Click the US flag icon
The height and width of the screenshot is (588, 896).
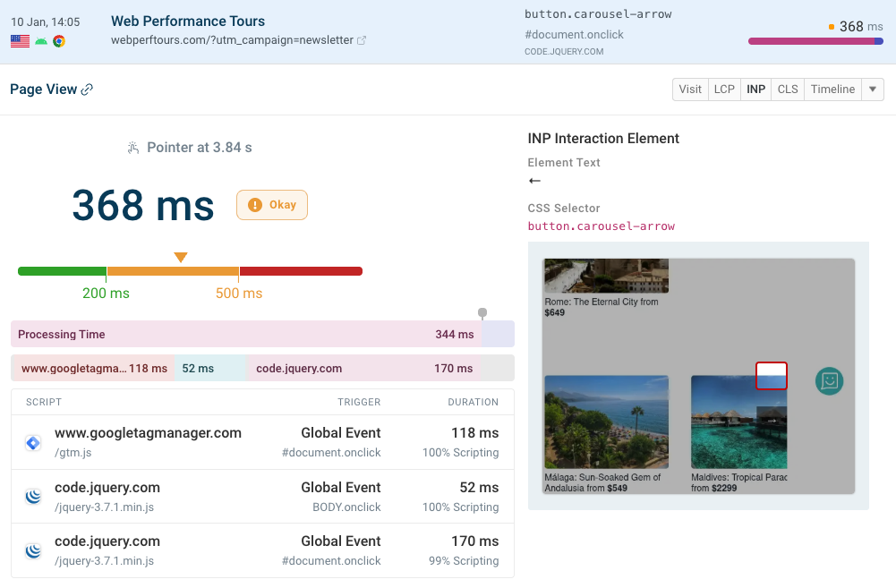[x=20, y=41]
